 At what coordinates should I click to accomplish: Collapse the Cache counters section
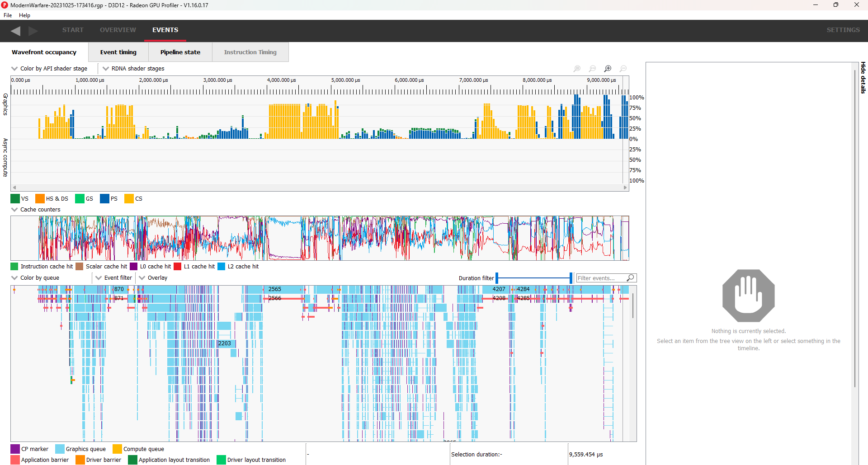[x=36, y=210]
